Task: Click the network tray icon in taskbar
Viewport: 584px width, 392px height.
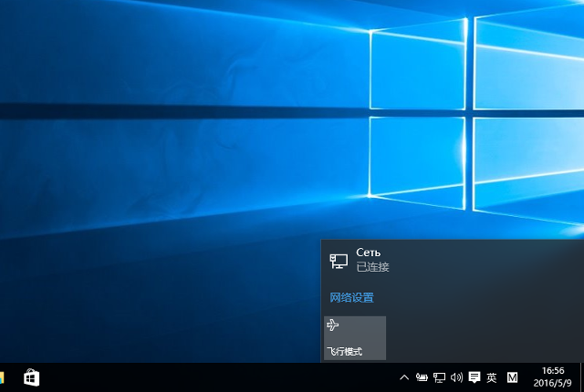Action: tap(439, 377)
